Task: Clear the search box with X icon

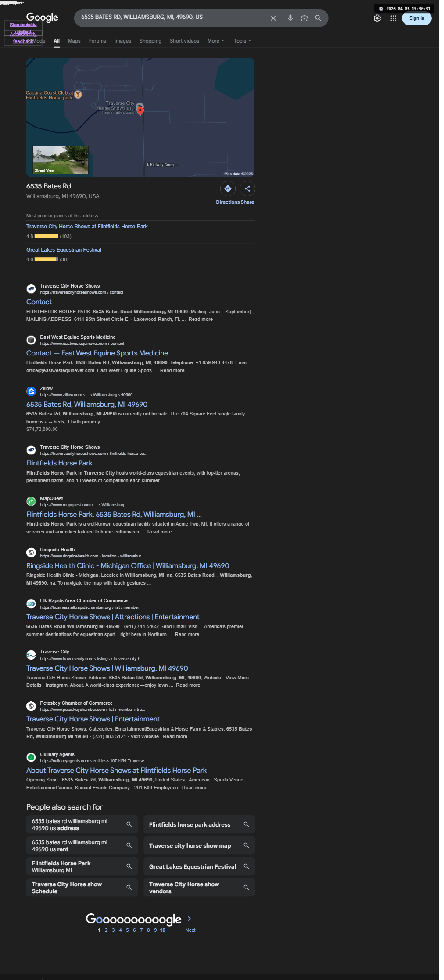Action: (273, 18)
